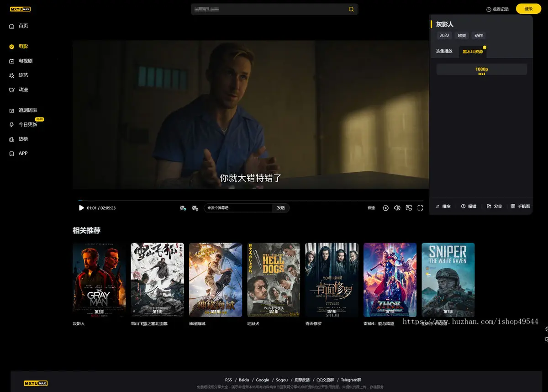Click the 报错 report error button

coord(469,207)
